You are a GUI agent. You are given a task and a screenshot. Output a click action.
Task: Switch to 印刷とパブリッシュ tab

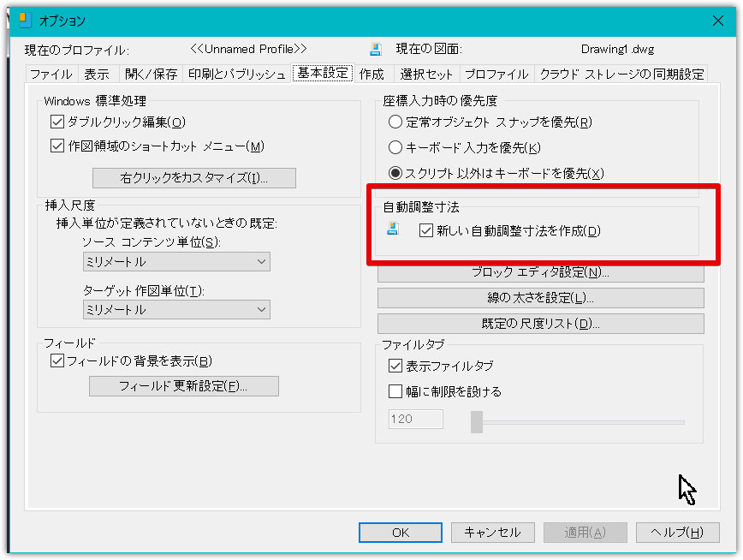coord(237,74)
